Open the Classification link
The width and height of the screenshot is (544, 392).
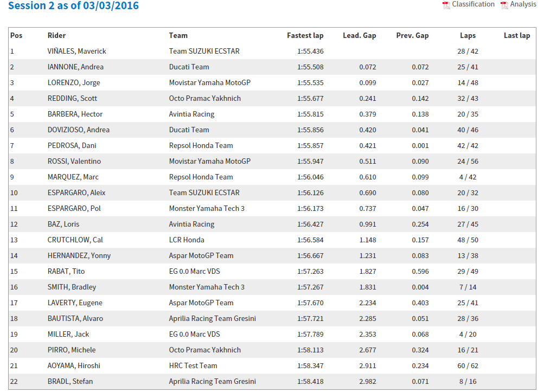(x=473, y=4)
